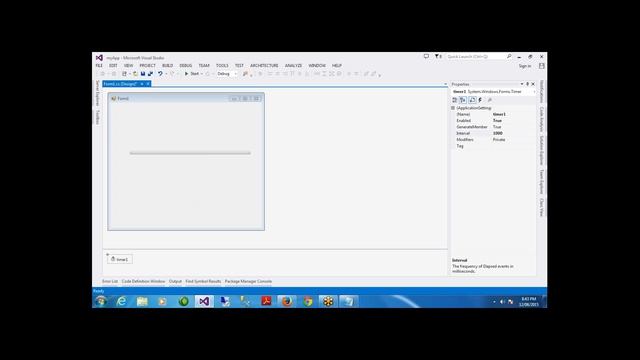
Task: Click the New Project toolbar icon
Action: click(124, 74)
